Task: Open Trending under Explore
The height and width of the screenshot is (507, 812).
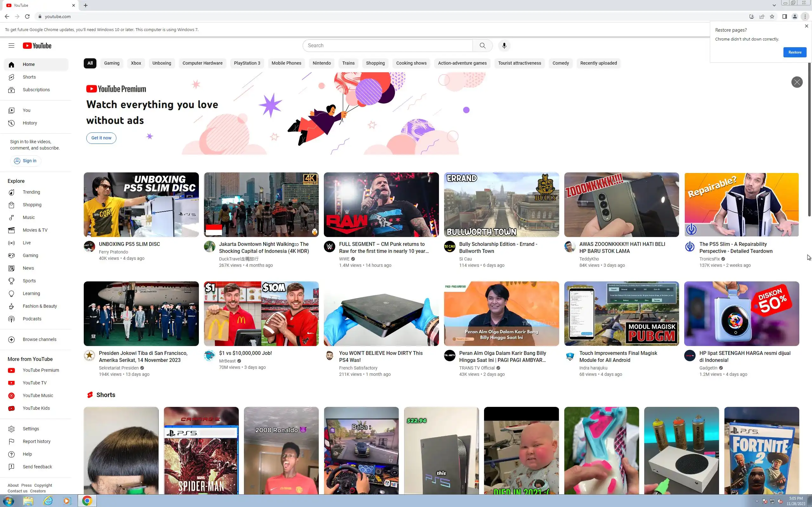Action: 31,192
